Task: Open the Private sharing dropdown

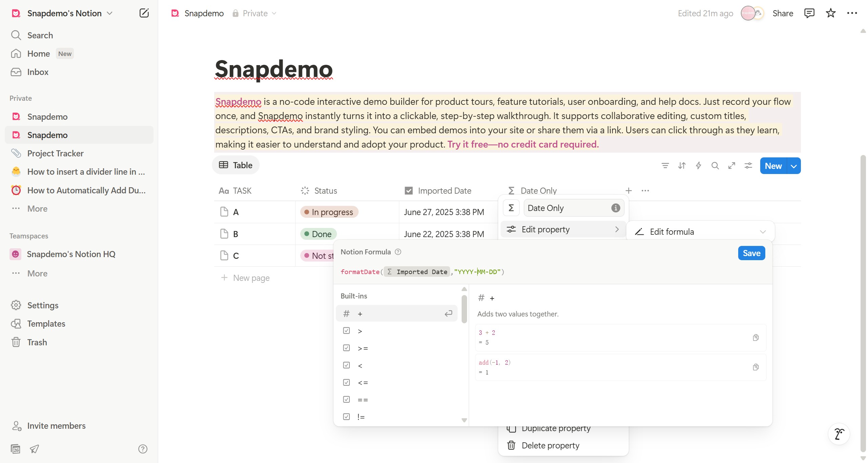Action: 255,13
